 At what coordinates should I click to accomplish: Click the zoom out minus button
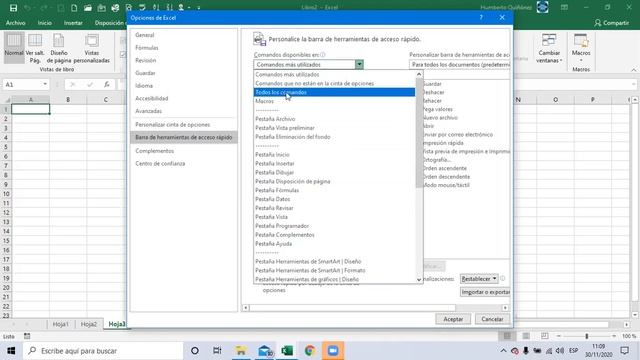tap(559, 336)
